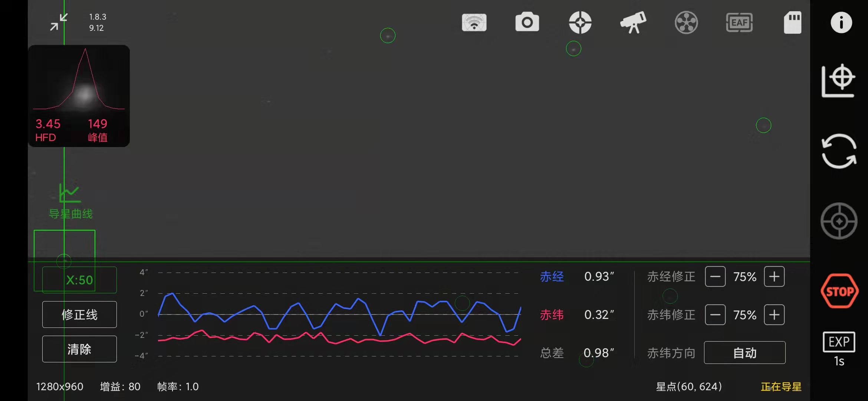Open the camera capture icon
This screenshot has width=868, height=401.
pos(527,22)
